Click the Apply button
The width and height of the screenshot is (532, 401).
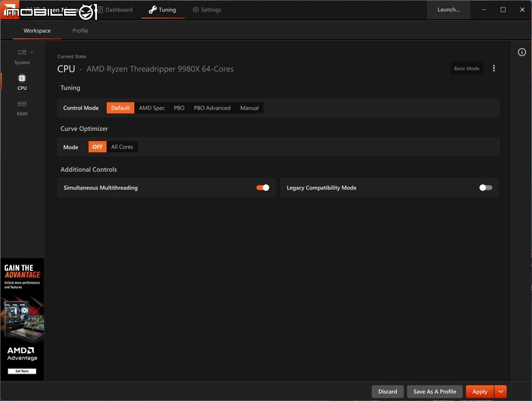479,391
